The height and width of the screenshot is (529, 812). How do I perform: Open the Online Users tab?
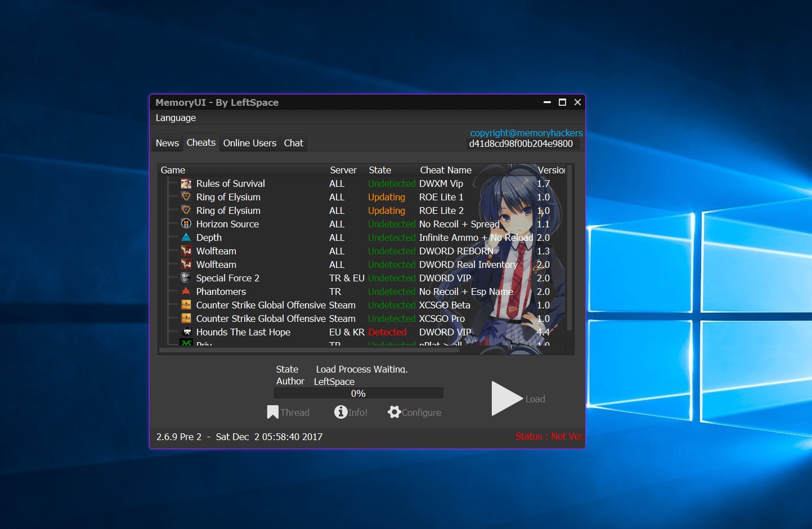tap(250, 143)
